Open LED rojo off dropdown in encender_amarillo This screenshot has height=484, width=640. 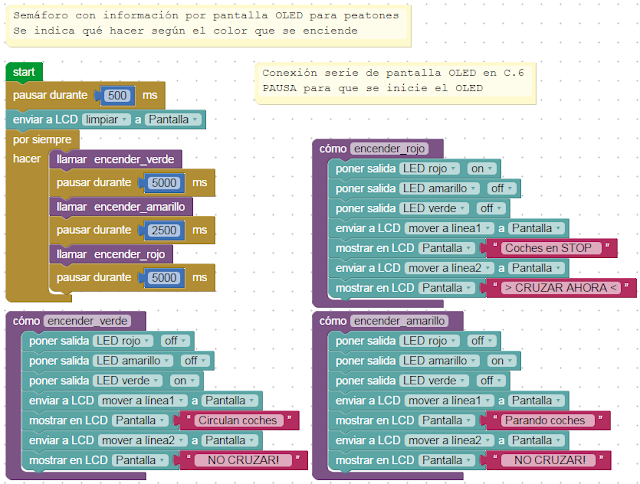(x=482, y=341)
